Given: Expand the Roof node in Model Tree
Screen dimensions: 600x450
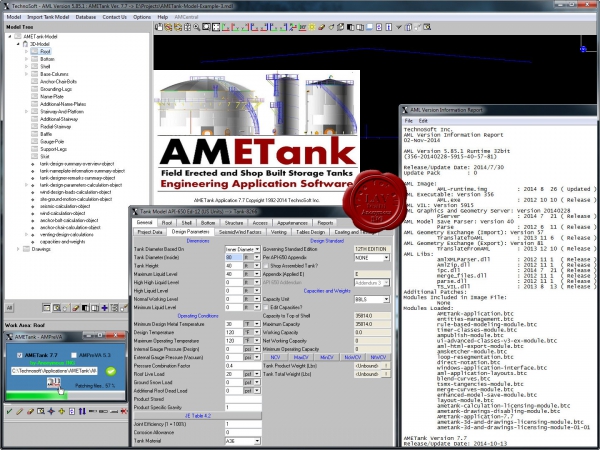Looking at the screenshot, I should (x=26, y=51).
